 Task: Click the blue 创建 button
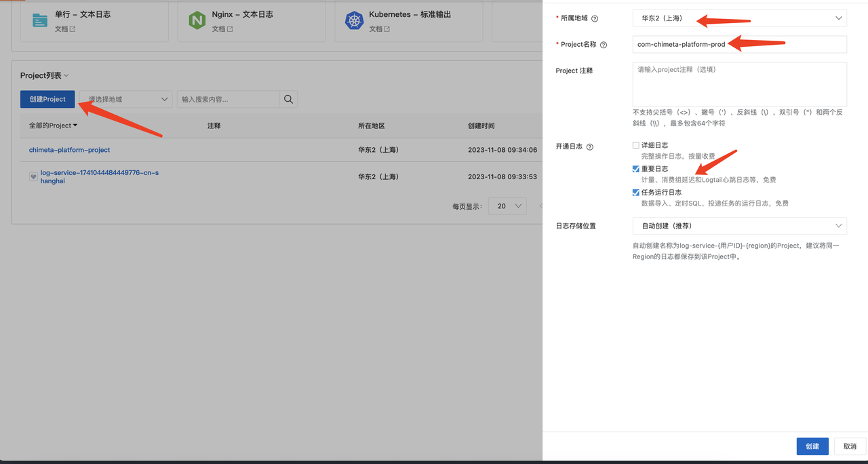812,446
